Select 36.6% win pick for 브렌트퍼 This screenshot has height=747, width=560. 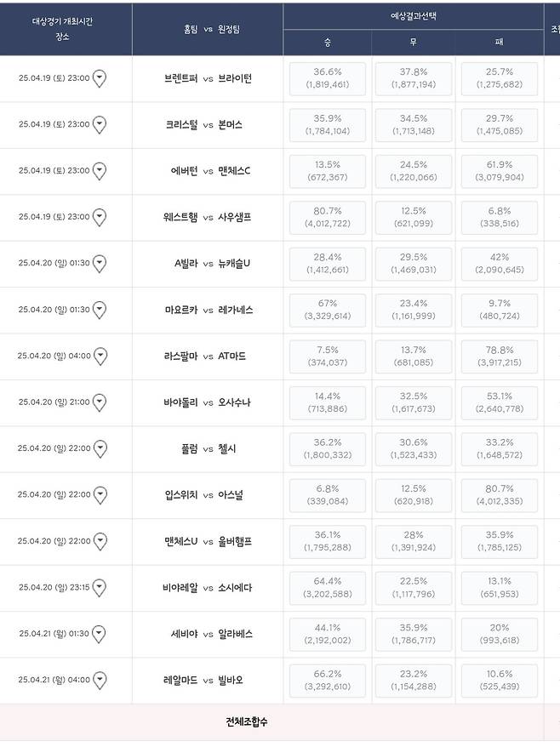(x=328, y=78)
